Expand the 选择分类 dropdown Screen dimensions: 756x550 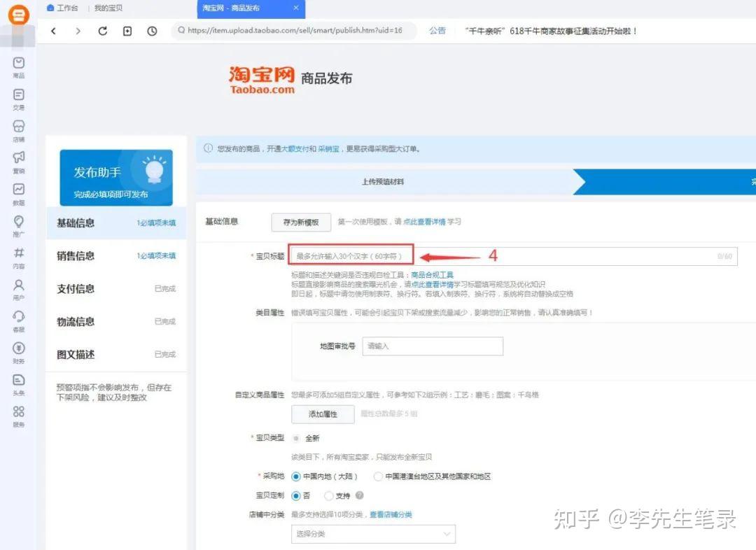coord(373,534)
